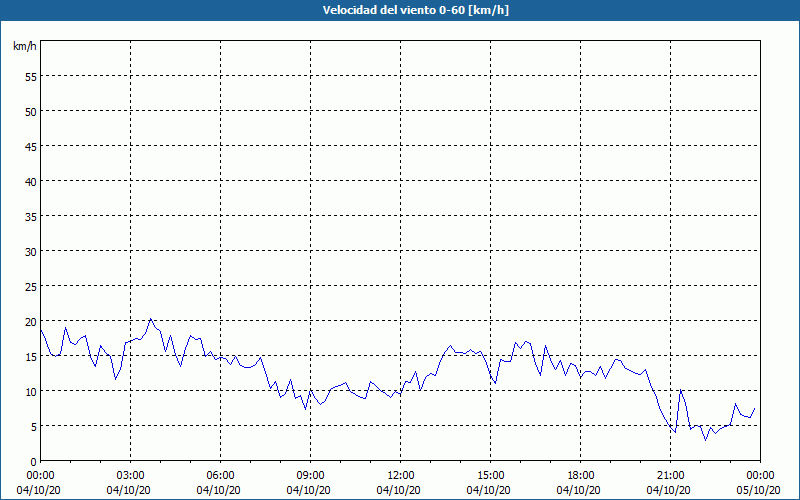This screenshot has width=800, height=500.
Task: Select the 18:00 time marker
Action: tap(580, 475)
